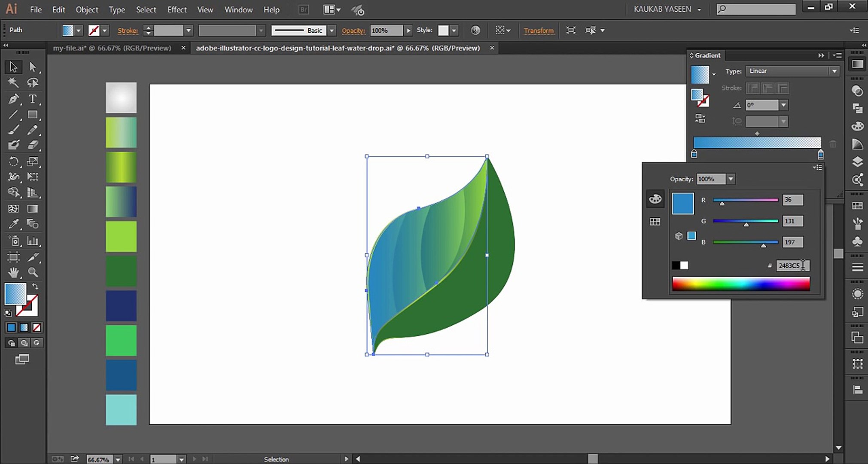Screen dimensions: 868x464
Task: Click the Opacity link in control bar
Action: point(353,31)
